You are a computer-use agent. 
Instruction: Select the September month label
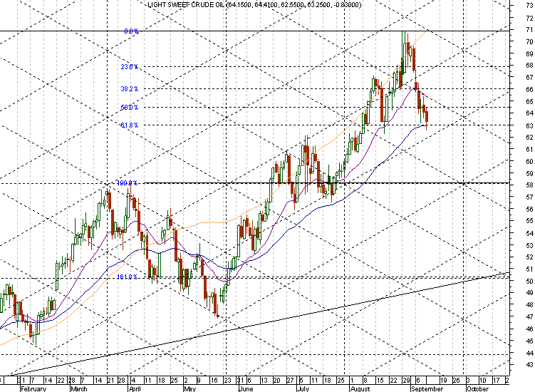coord(427,389)
